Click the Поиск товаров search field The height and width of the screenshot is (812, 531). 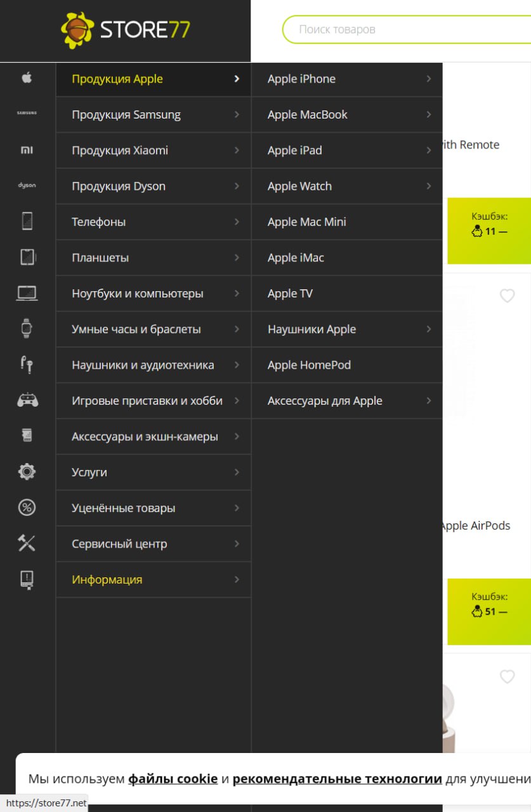point(406,29)
